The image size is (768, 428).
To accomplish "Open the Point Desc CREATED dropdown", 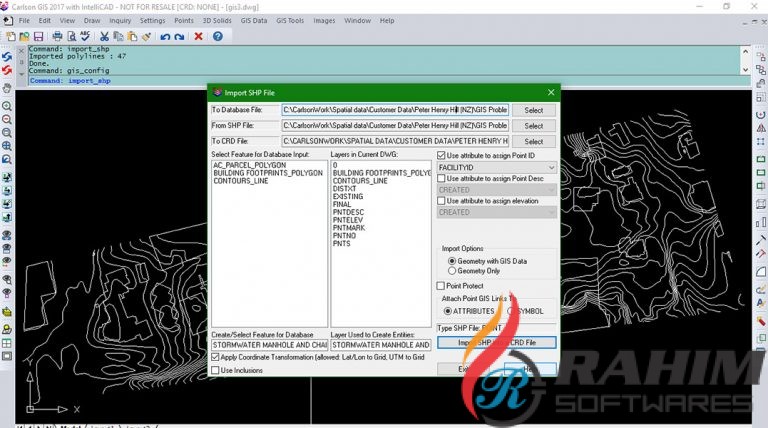I will point(497,190).
